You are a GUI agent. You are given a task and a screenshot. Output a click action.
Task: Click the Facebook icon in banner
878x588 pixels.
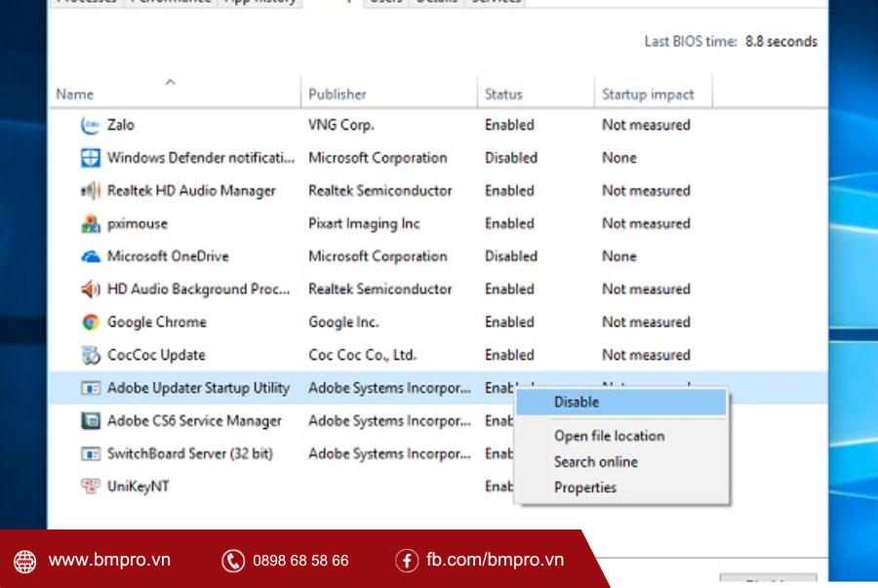(407, 561)
